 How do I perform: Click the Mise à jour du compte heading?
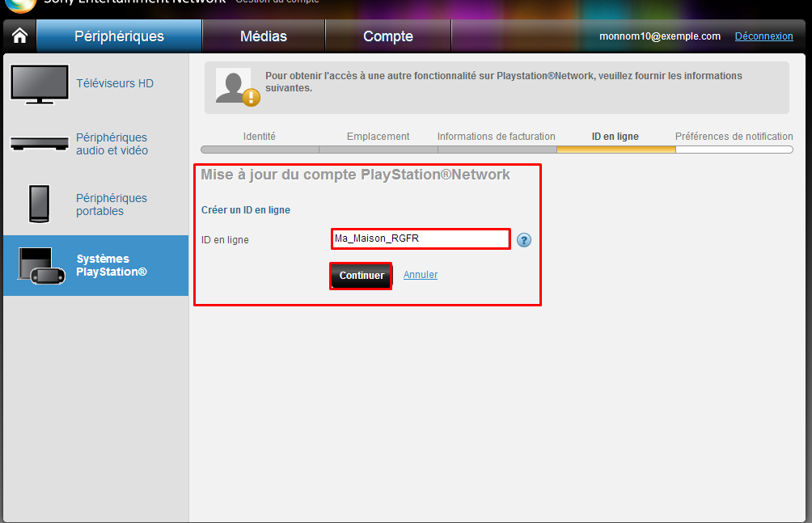(x=355, y=175)
